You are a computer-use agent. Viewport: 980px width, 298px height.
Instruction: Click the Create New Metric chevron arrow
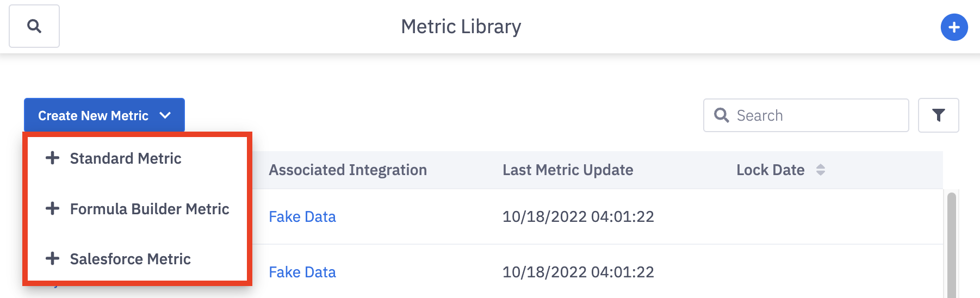click(165, 115)
